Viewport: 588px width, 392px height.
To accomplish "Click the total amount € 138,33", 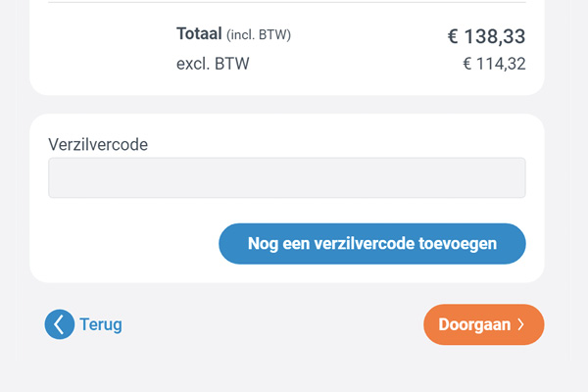I will pos(486,36).
